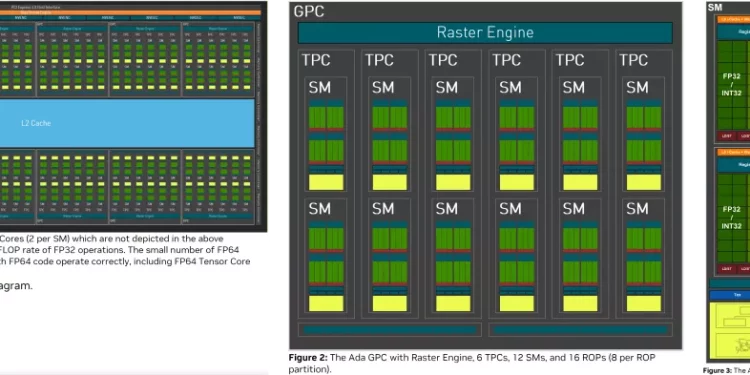Viewport: 750px width, 375px height.
Task: Select the GPC title label
Action: 309,11
